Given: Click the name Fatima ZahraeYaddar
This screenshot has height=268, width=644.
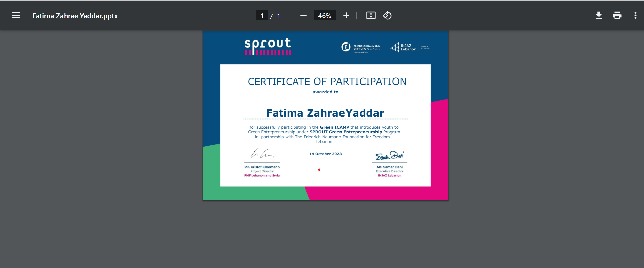Looking at the screenshot, I should tap(325, 113).
